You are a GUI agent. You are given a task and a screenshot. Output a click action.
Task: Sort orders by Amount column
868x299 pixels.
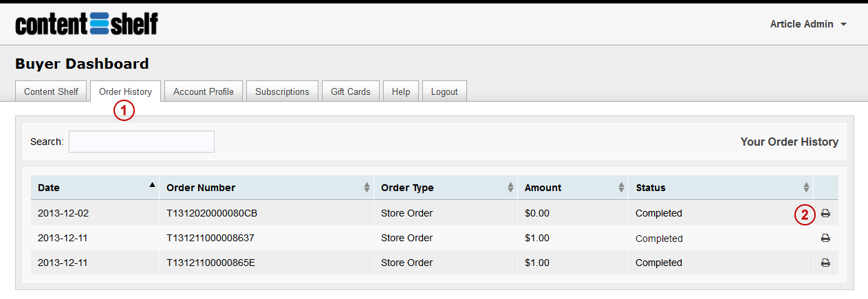point(572,188)
